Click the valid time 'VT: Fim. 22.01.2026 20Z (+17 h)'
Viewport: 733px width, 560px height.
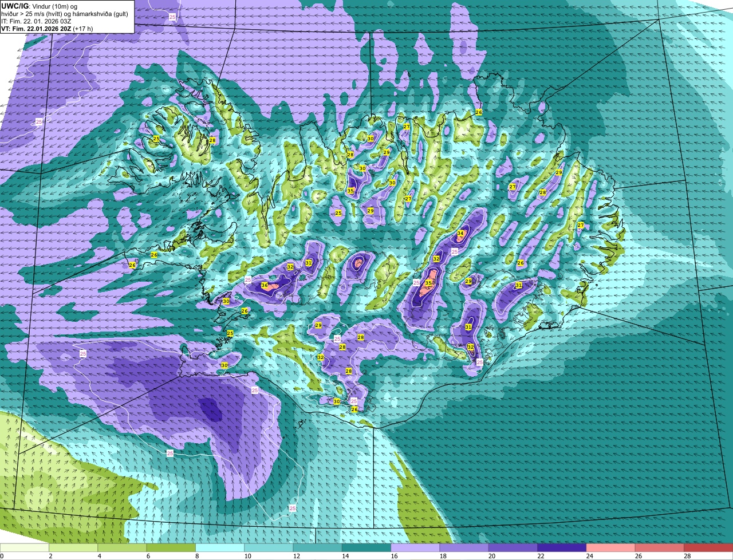click(x=47, y=28)
